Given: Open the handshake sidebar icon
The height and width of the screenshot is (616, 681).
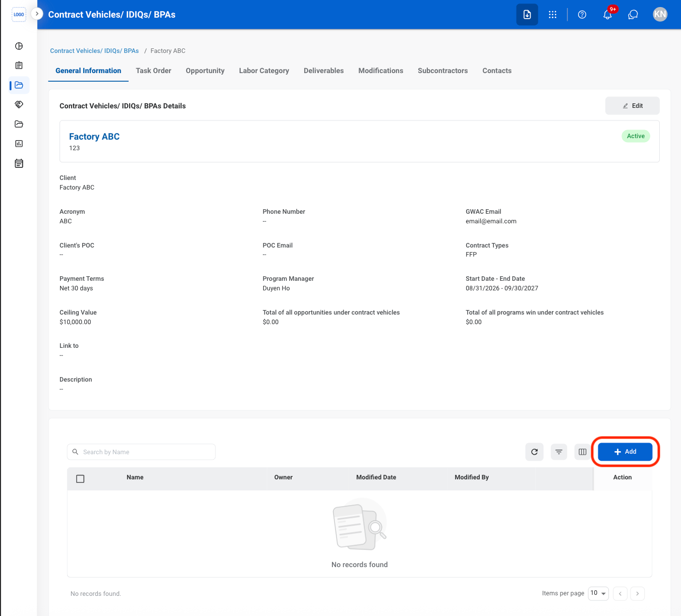Looking at the screenshot, I should click(19, 104).
